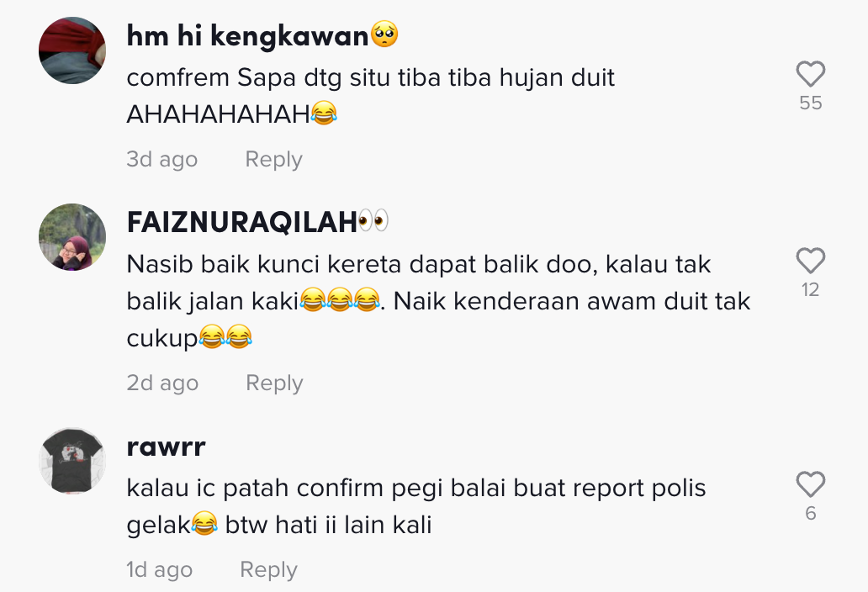Select the 1d ago timestamp
The height and width of the screenshot is (592, 868).
click(160, 569)
